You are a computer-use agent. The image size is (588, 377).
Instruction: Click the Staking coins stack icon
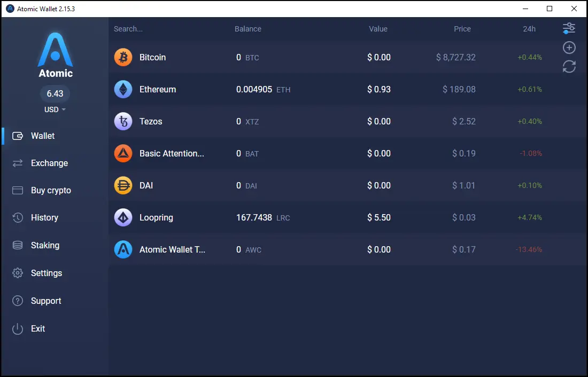[18, 245]
